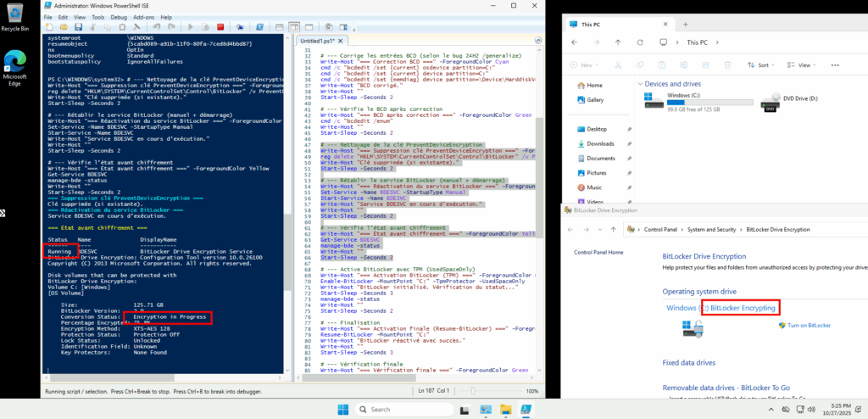Select Downloads in the Explorer navigation pane
The width and height of the screenshot is (868, 419).
coord(600,143)
